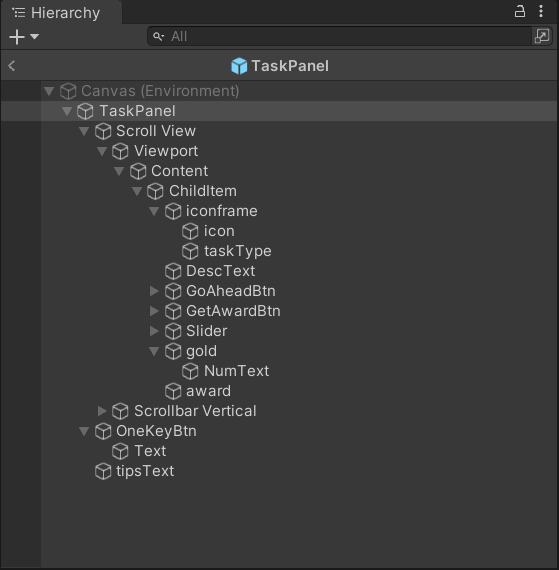
Task: Click the plus create object button
Action: 17,37
